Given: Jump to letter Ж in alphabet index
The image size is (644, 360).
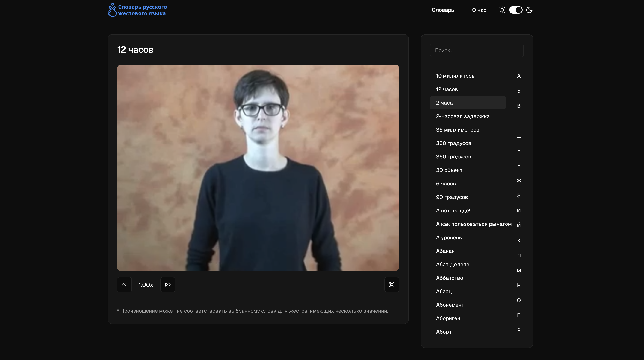Looking at the screenshot, I should pyautogui.click(x=519, y=181).
